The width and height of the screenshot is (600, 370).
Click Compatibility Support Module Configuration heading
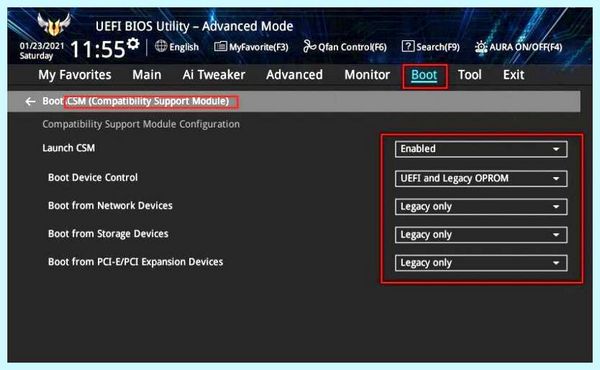pos(141,124)
